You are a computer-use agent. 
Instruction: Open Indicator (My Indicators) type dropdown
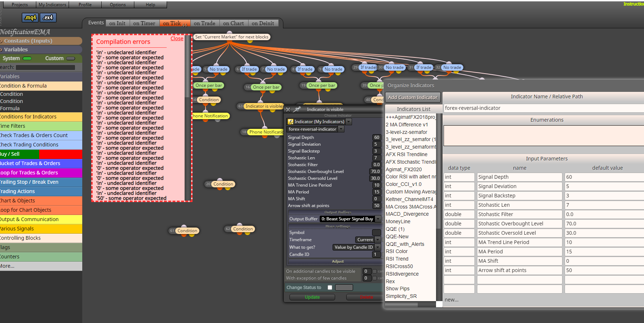click(349, 122)
